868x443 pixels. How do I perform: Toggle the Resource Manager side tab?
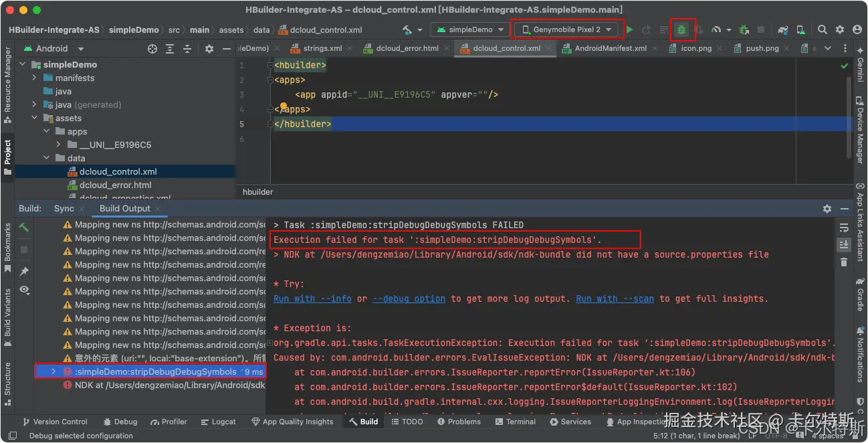point(7,85)
